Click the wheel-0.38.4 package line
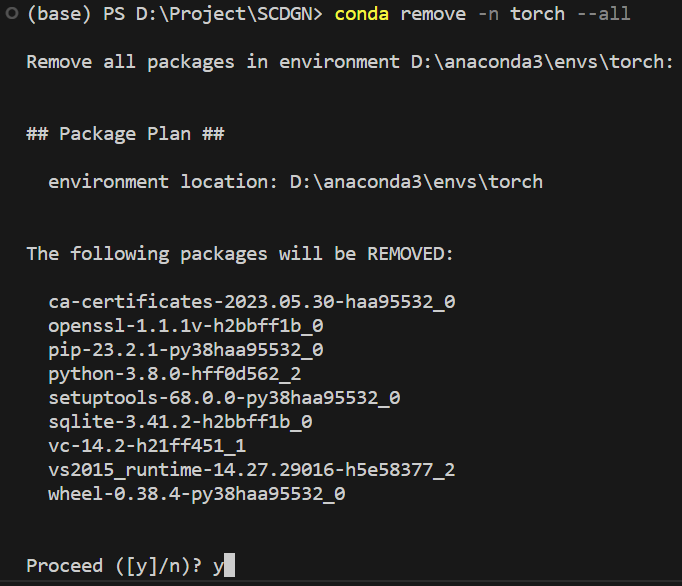 pos(197,494)
